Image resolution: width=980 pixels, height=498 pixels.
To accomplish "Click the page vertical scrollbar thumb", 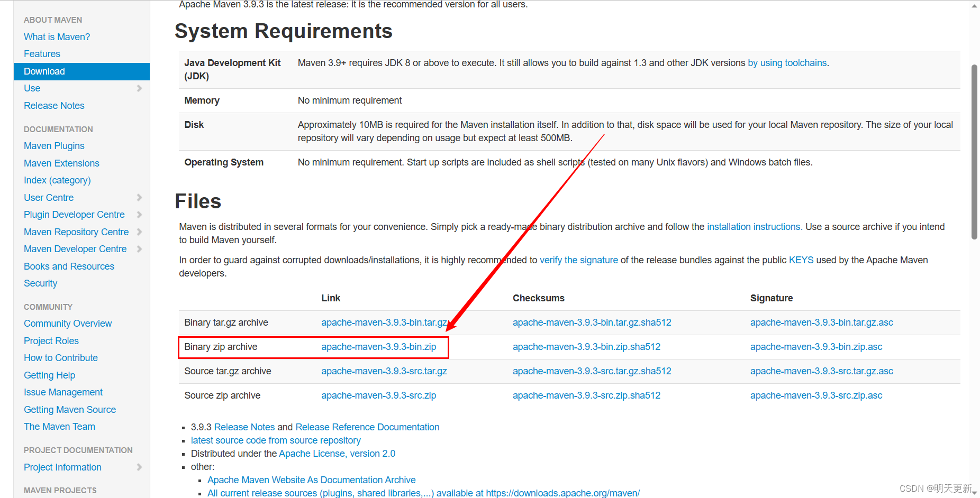I will (974, 152).
